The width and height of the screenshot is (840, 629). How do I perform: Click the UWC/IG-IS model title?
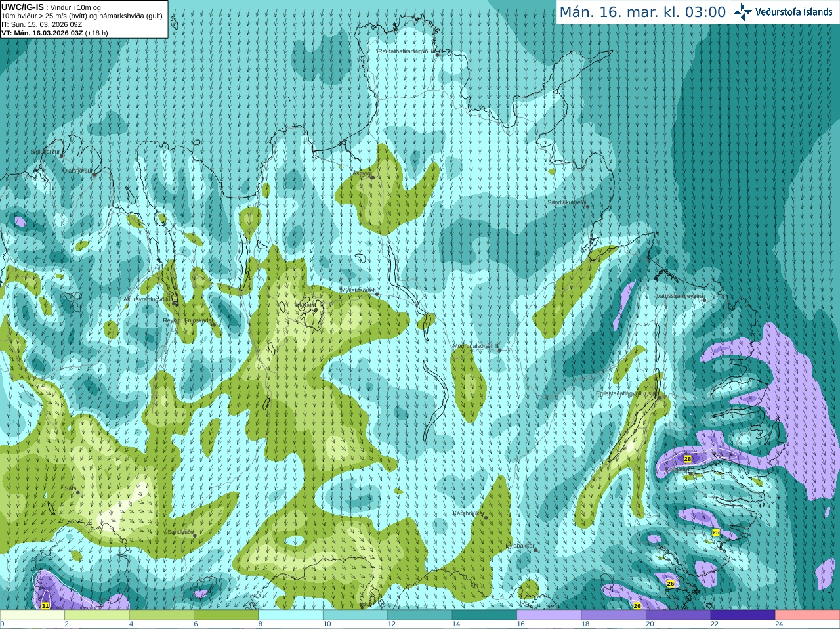pyautogui.click(x=23, y=7)
